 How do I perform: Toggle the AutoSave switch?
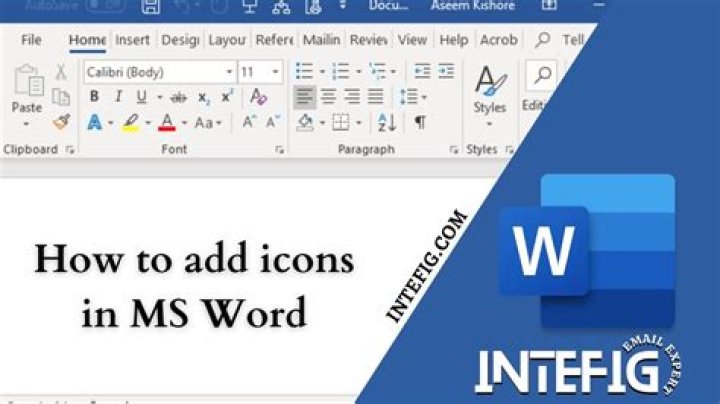[x=104, y=7]
